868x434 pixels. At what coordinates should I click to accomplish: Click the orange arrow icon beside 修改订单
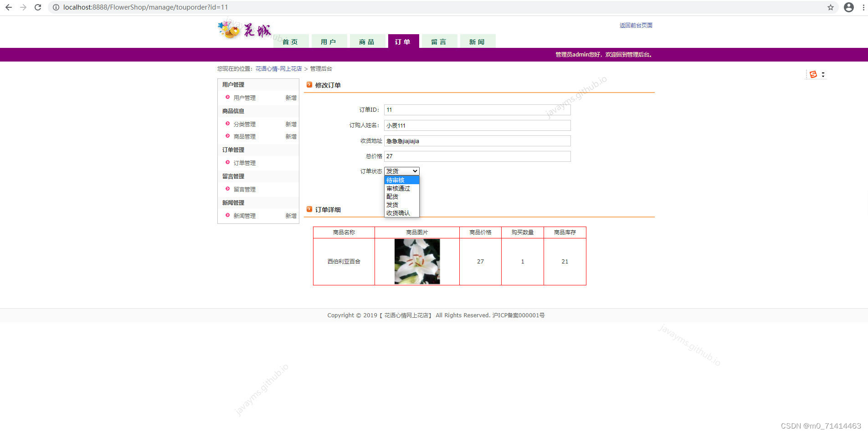(309, 85)
